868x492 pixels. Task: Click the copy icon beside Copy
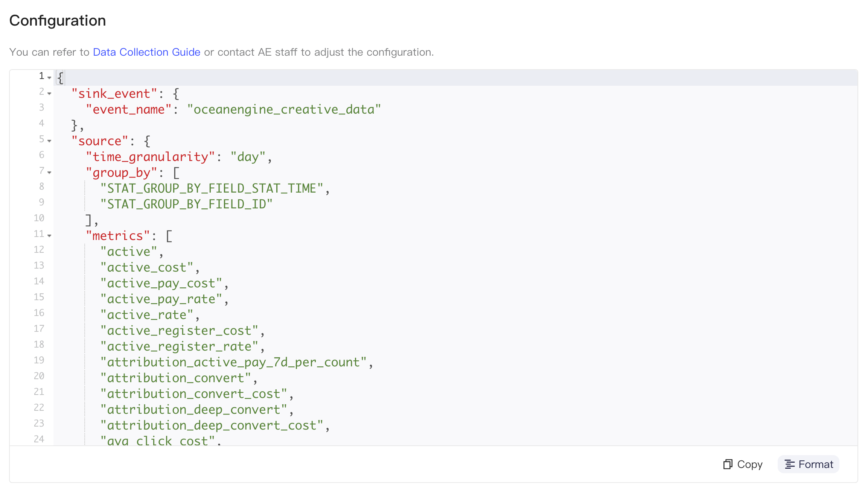pos(728,464)
